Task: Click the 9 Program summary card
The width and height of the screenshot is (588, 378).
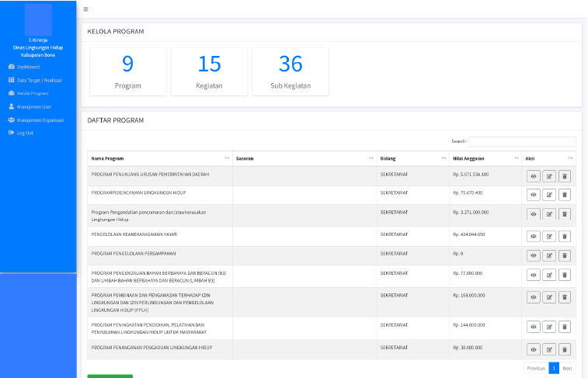Action: (128, 72)
